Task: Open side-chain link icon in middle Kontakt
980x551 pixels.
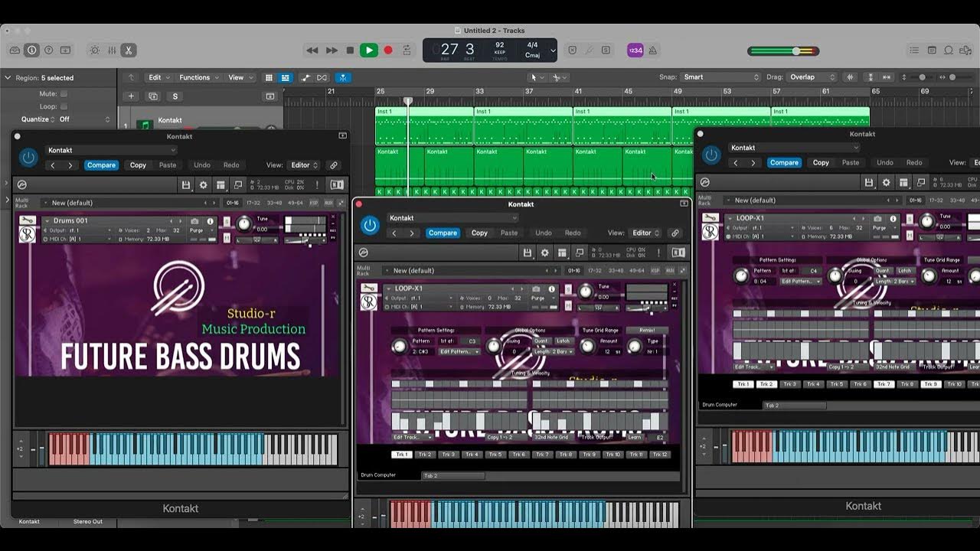Action: pos(675,233)
